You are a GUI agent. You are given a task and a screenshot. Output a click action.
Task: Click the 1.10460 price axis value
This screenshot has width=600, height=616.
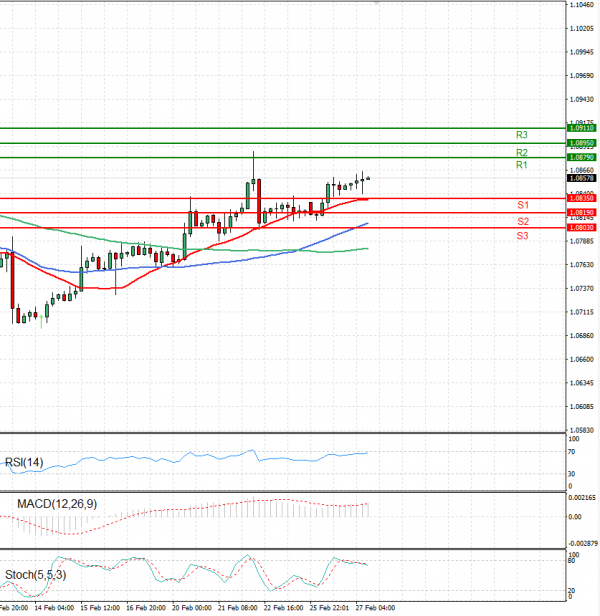(582, 5)
